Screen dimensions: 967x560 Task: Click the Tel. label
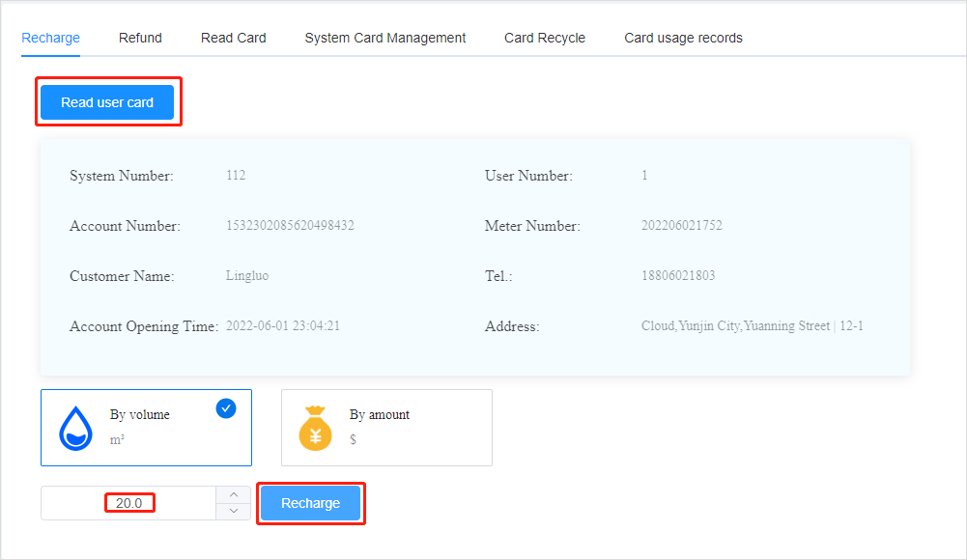498,275
